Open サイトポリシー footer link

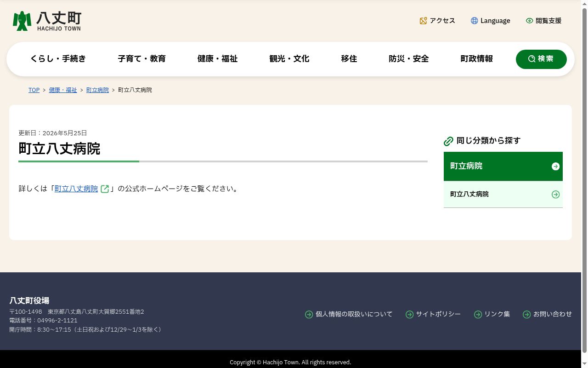click(x=438, y=315)
